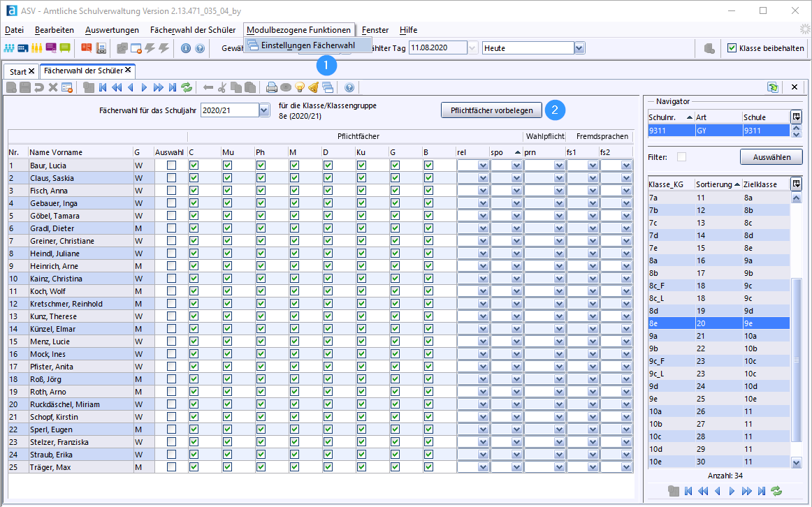Sort table by the Name Vorname column header
Viewport: 812px width, 507px height.
point(81,152)
